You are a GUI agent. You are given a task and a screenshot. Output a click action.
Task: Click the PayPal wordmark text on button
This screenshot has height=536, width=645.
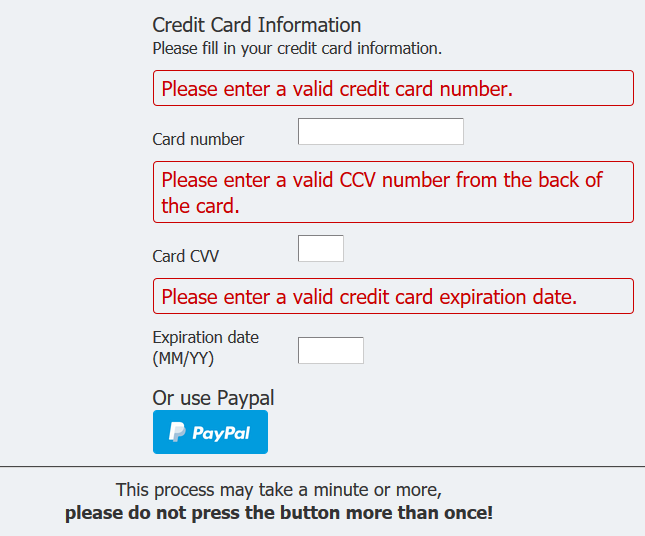221,433
